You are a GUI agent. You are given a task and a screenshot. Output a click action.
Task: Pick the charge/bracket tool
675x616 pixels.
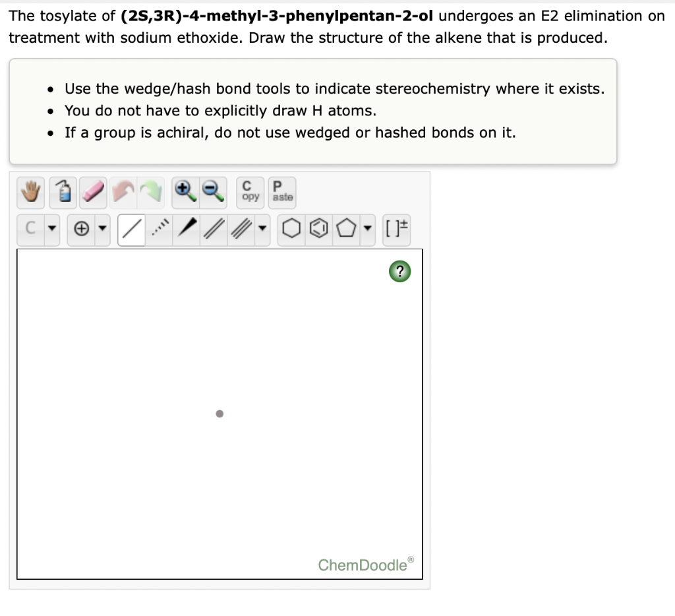396,229
